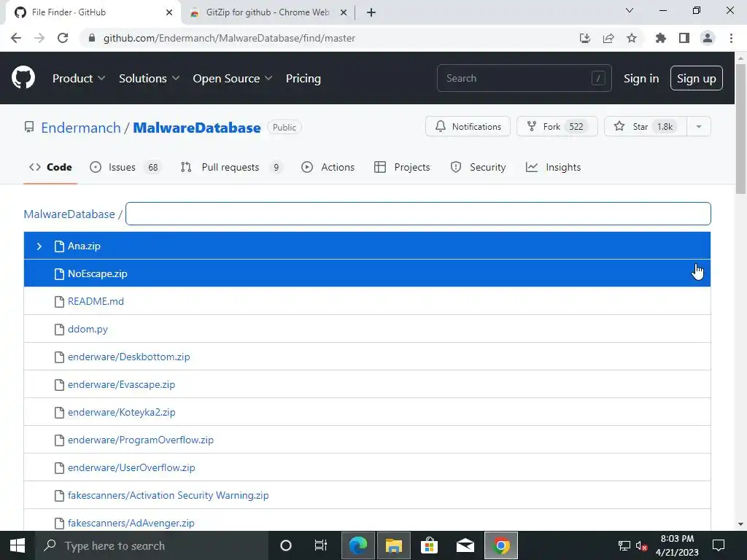
Task: Open Microsoft Store from the taskbar
Action: pos(429,545)
